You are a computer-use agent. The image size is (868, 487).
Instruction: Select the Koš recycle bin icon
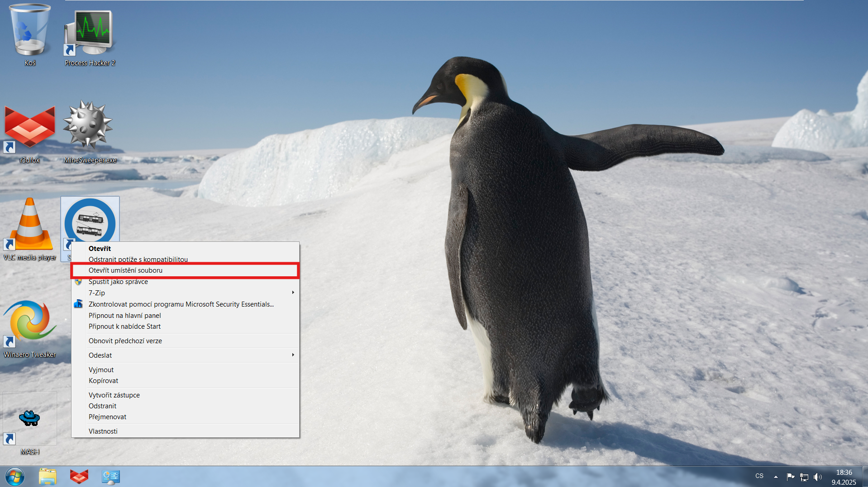30,34
